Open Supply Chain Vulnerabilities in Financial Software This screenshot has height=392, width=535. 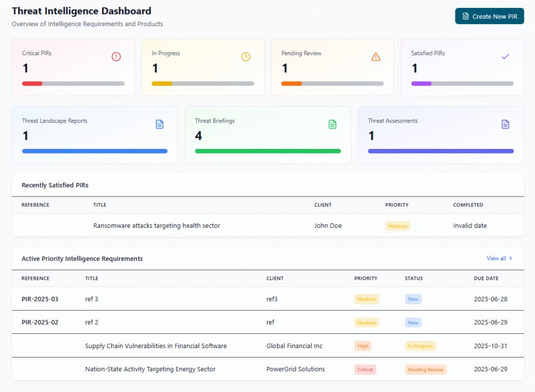pos(156,346)
